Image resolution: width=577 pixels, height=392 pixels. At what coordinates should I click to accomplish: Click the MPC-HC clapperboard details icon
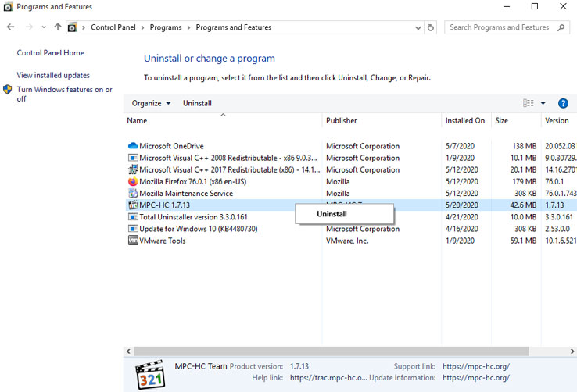point(150,375)
